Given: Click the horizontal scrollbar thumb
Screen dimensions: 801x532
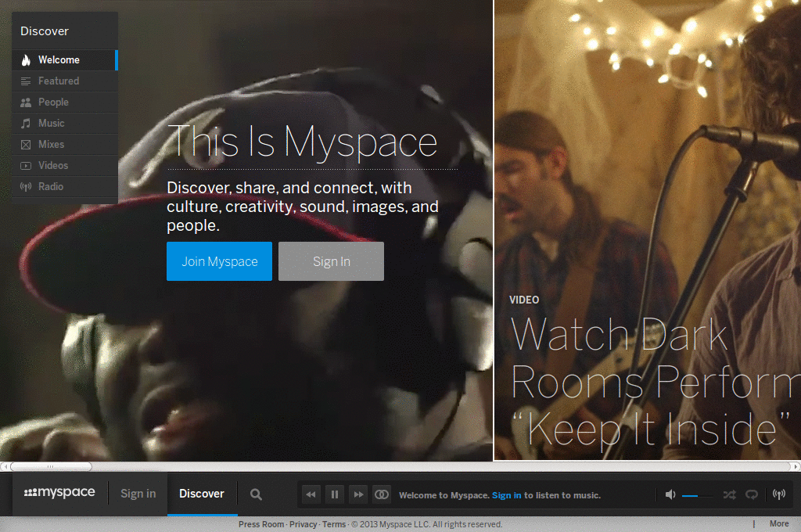Looking at the screenshot, I should coord(51,466).
